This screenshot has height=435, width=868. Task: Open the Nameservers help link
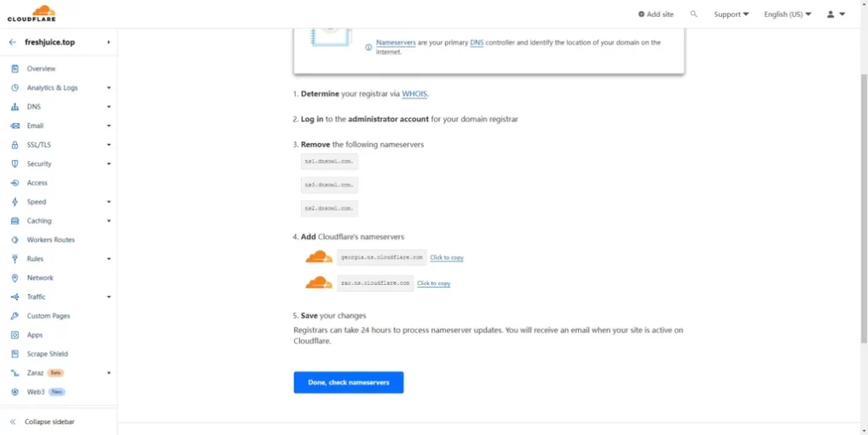pyautogui.click(x=396, y=42)
